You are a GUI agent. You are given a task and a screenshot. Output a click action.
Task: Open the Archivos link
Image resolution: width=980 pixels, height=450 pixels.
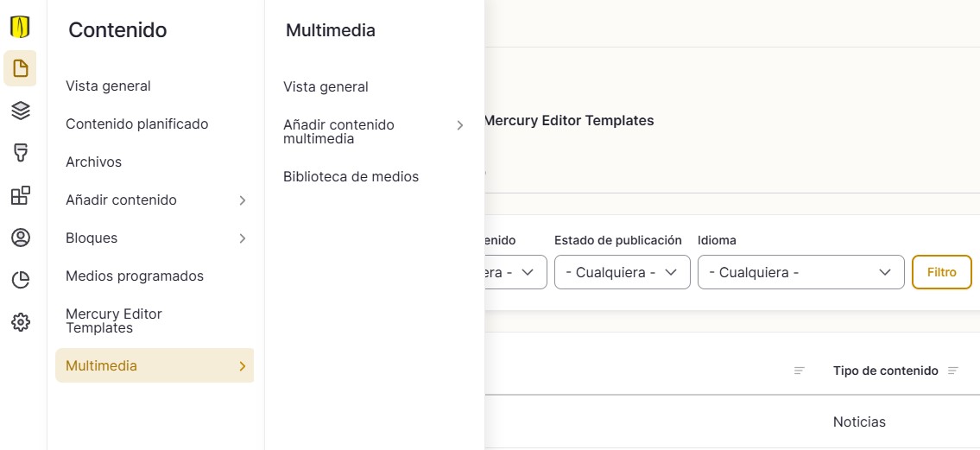point(93,162)
